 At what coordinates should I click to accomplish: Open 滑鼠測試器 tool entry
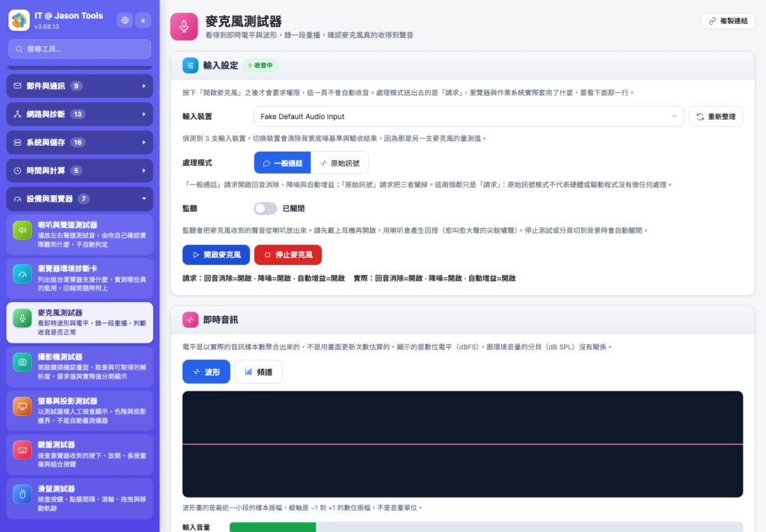tap(79, 498)
